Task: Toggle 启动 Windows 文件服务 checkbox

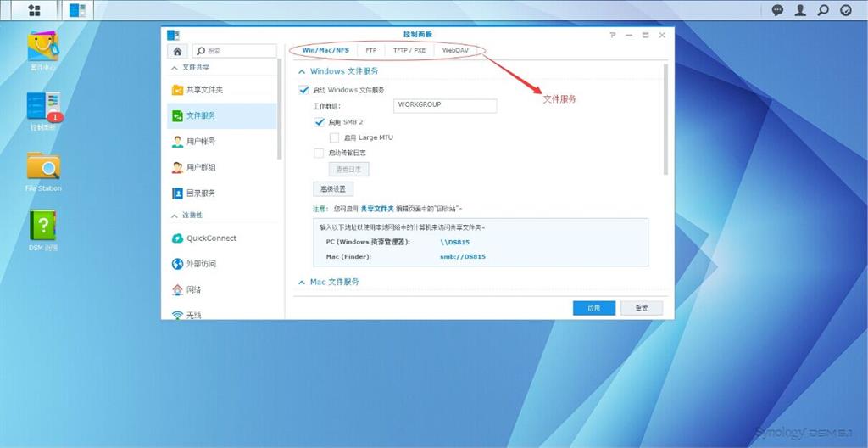Action: click(x=304, y=90)
